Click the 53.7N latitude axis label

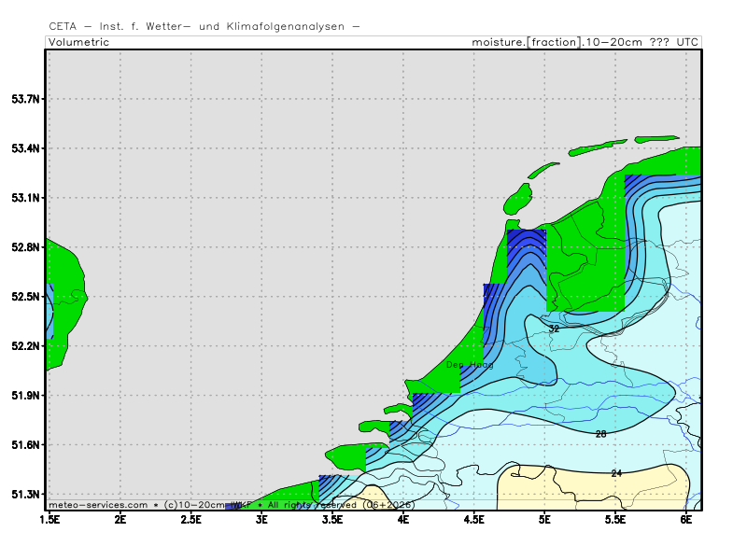(x=24, y=99)
